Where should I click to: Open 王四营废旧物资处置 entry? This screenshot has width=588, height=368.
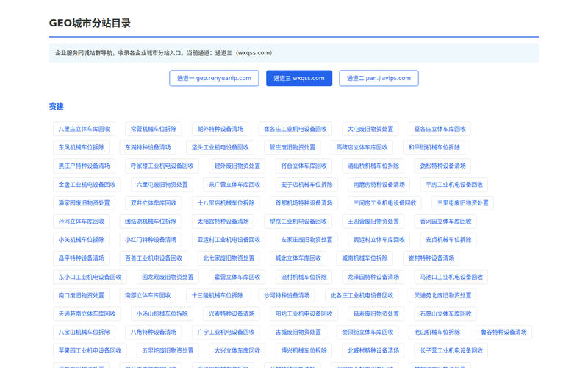[x=373, y=222]
